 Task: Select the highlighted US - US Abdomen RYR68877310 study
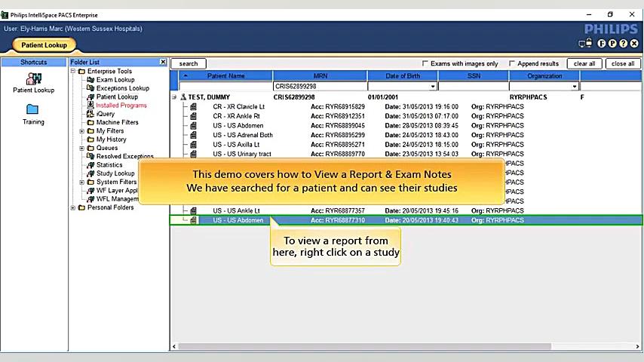tap(406, 220)
